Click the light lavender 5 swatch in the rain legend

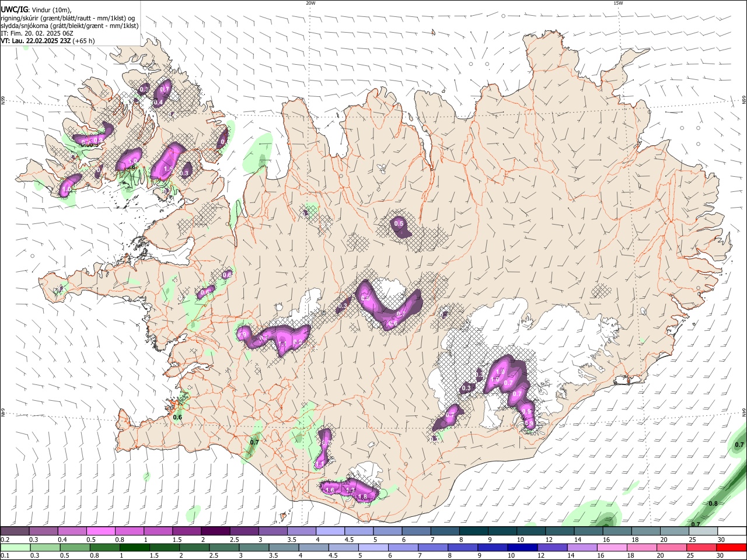click(x=372, y=547)
